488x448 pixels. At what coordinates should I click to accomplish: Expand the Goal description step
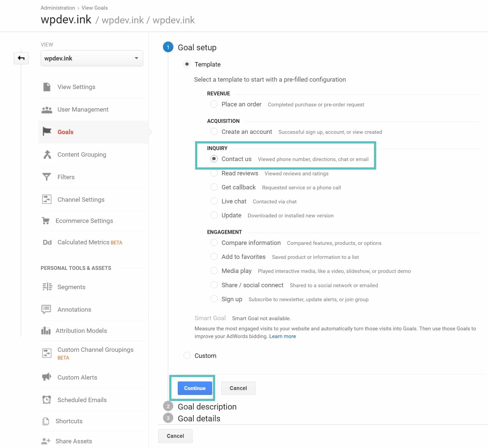pos(207,406)
